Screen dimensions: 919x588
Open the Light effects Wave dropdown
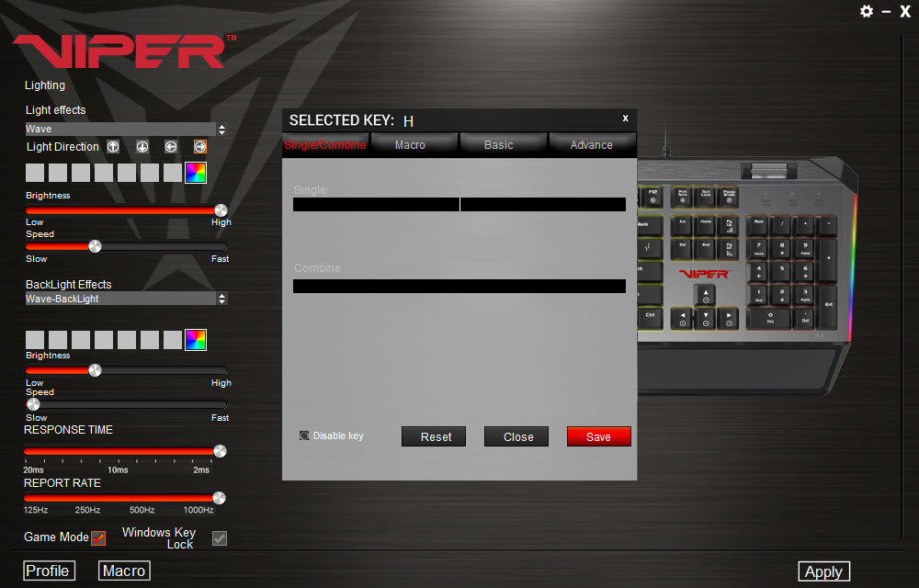(125, 129)
